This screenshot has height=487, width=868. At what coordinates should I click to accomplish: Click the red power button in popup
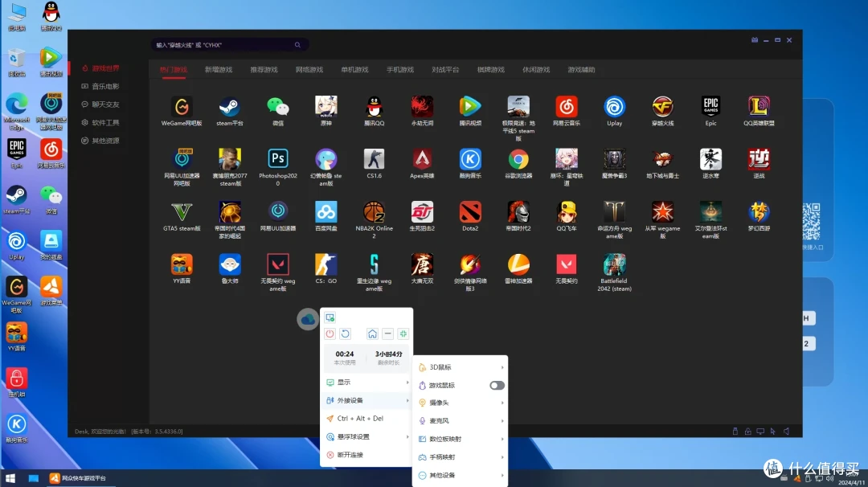pos(330,334)
